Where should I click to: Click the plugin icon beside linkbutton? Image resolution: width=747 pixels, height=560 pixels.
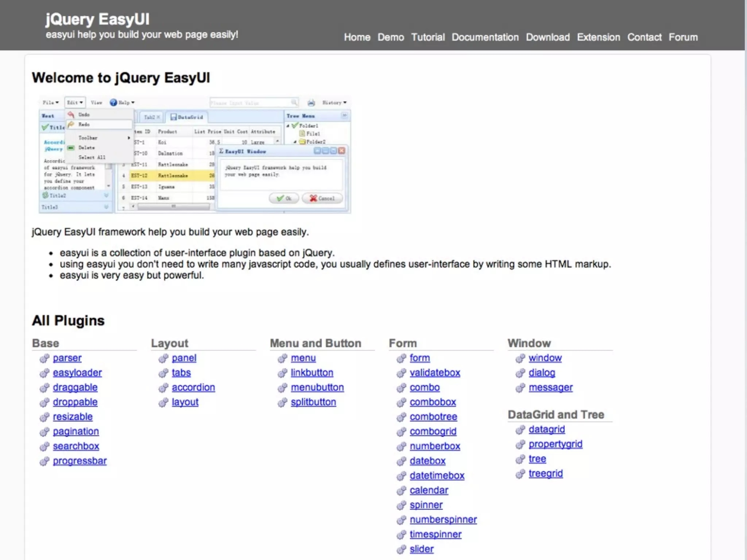(282, 373)
